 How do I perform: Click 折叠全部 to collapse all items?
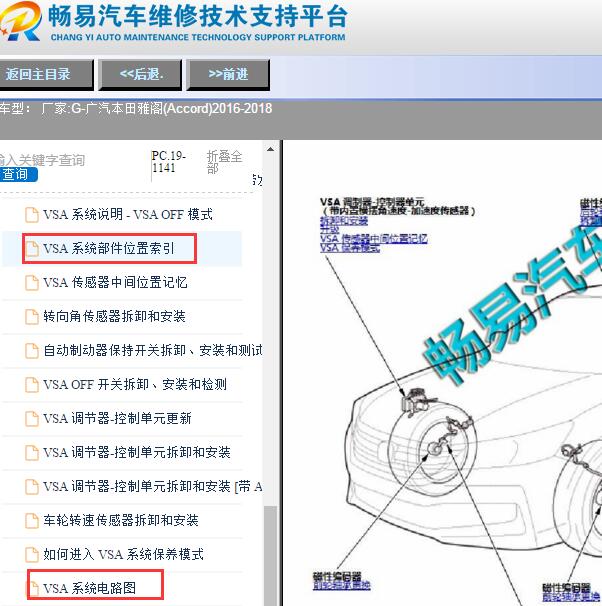[224, 162]
